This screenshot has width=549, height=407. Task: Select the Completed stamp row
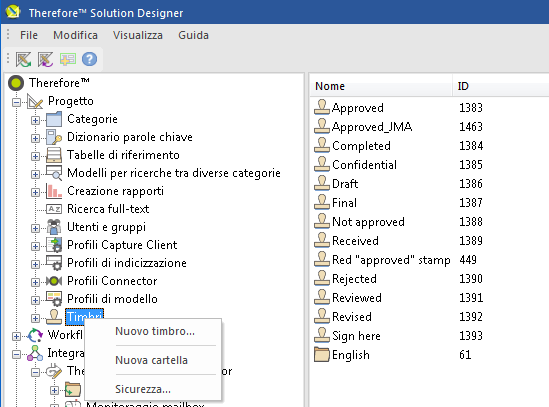[361, 145]
